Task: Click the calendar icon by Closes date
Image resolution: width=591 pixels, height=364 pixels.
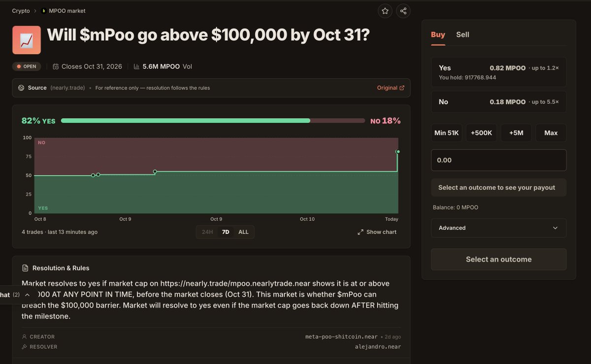Action: tap(56, 66)
